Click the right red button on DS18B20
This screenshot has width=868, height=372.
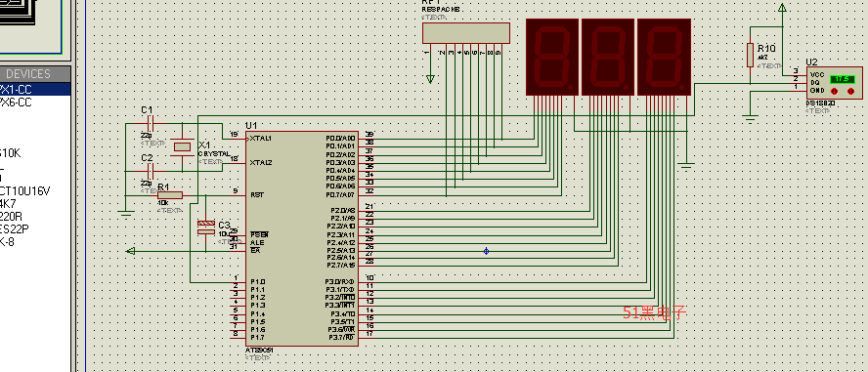coord(850,91)
